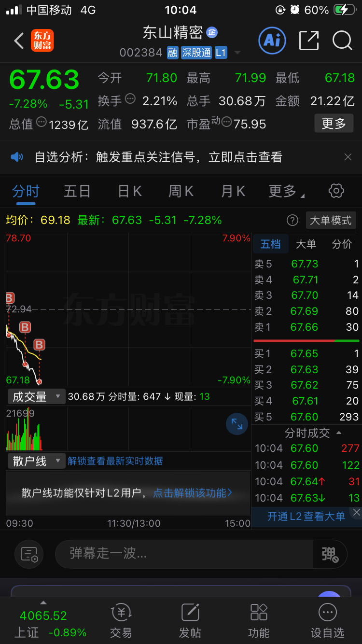The width and height of the screenshot is (362, 644).
Task: Tap 设自选 add-to-watchlist icon
Action: tap(328, 620)
